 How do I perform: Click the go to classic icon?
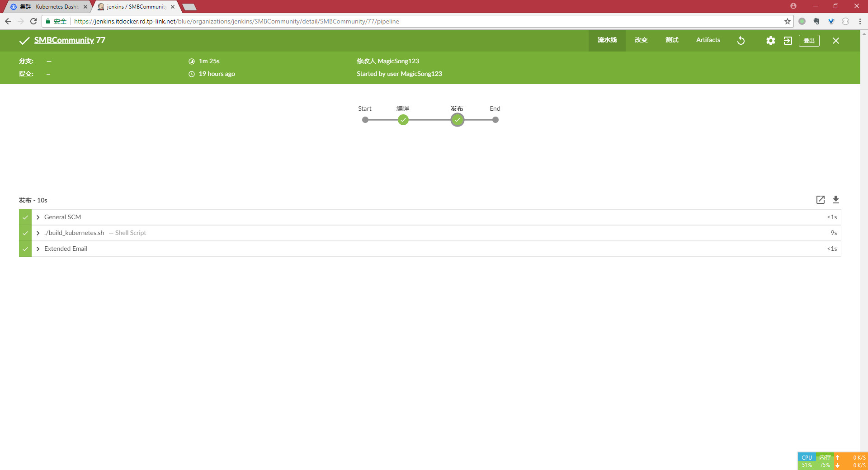788,41
